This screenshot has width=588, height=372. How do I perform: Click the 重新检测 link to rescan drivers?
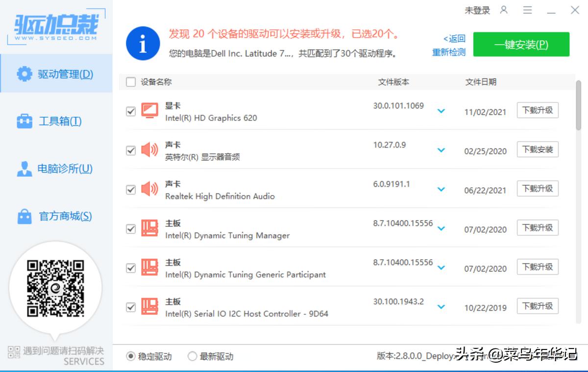(x=449, y=51)
